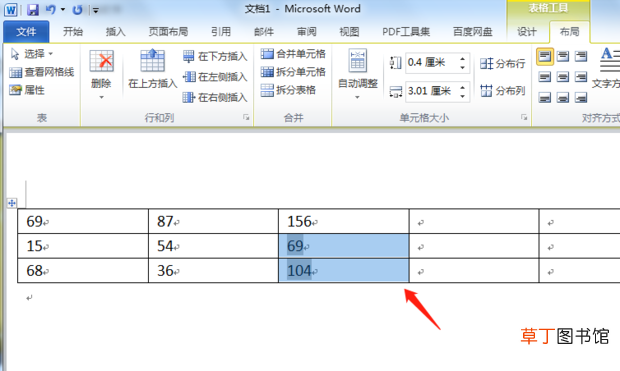Click 在右侧插入 insert column right
The image size is (620, 371).
tap(215, 97)
